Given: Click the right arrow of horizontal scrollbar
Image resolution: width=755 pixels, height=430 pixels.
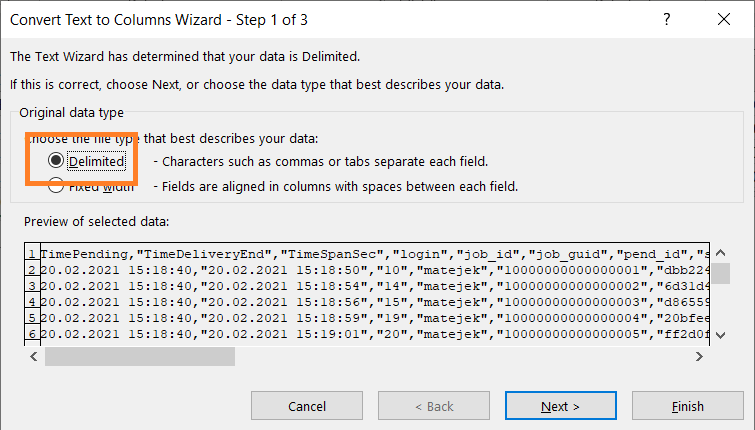Looking at the screenshot, I should click(701, 356).
